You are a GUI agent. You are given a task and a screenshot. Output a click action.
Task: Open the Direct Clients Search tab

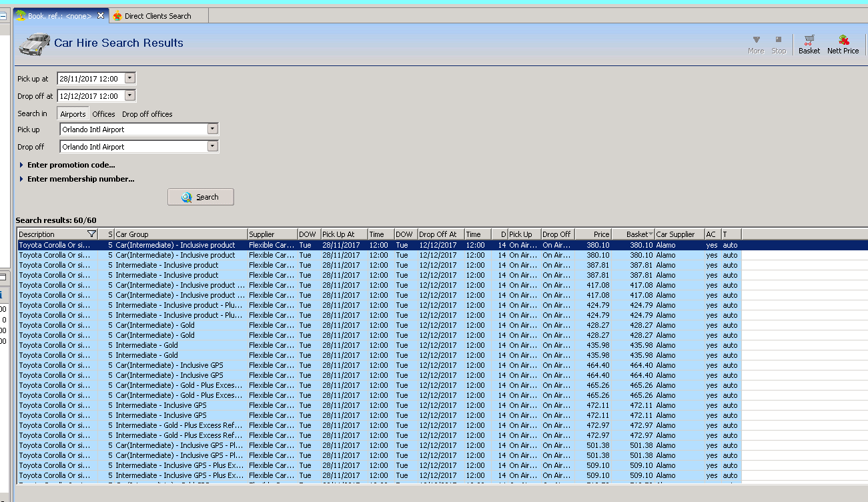pyautogui.click(x=158, y=16)
